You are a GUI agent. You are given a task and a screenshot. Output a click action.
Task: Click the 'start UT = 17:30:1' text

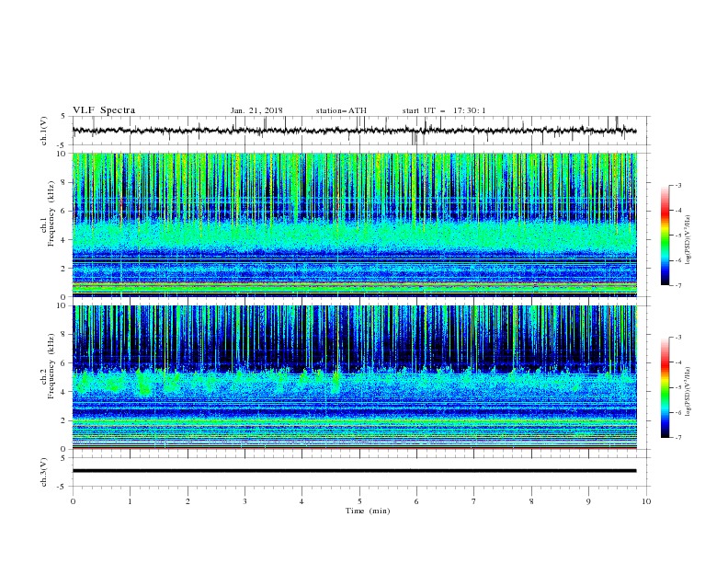tap(444, 110)
